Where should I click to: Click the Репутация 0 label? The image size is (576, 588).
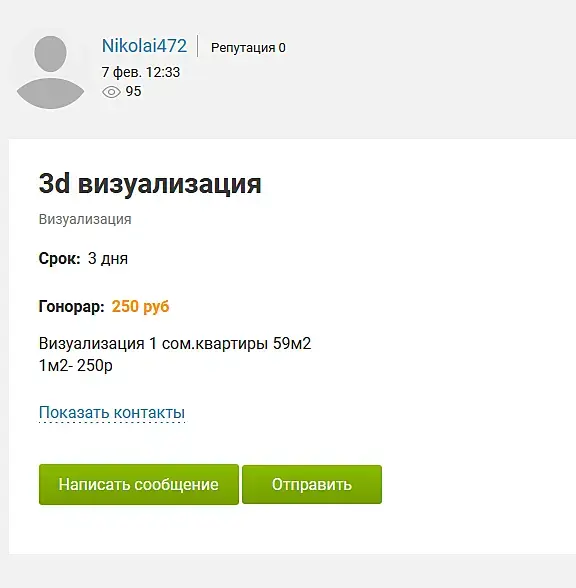click(248, 48)
